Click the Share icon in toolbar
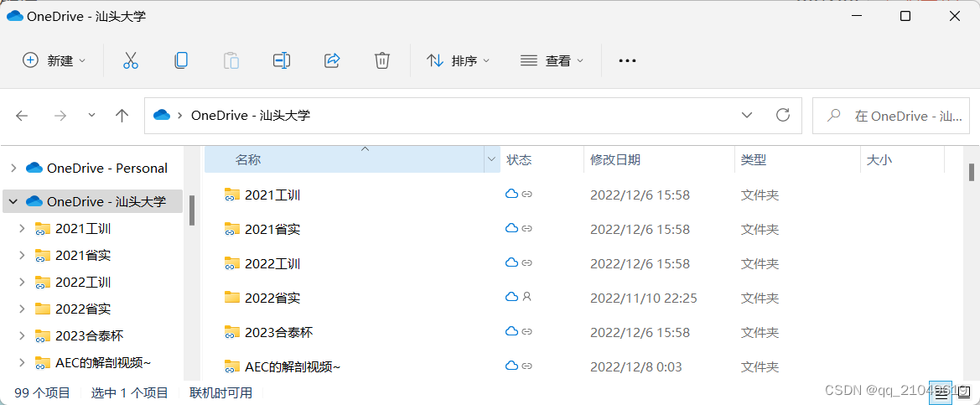The image size is (980, 405). pos(332,60)
